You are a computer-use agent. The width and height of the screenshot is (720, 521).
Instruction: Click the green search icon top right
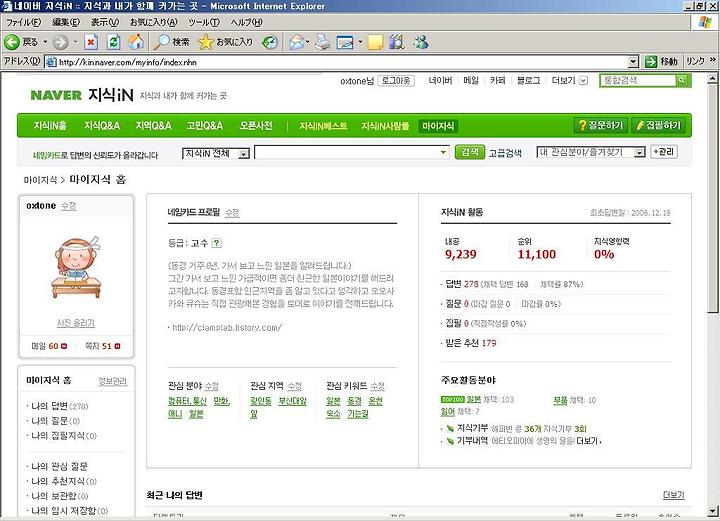682,80
